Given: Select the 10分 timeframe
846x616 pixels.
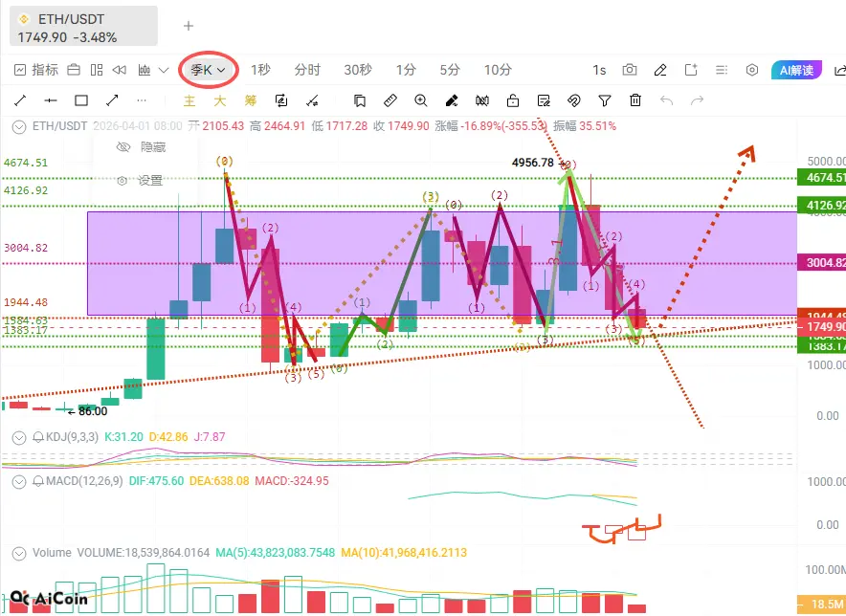Looking at the screenshot, I should [498, 70].
